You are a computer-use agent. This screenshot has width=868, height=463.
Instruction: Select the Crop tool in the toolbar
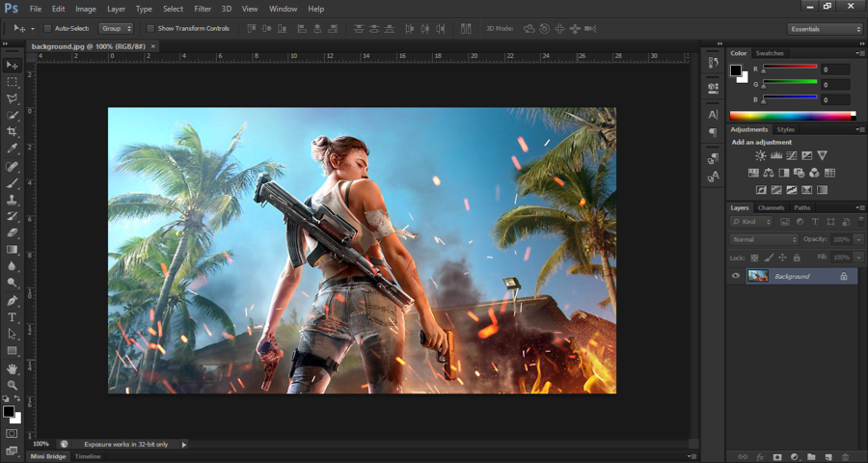pos(13,131)
